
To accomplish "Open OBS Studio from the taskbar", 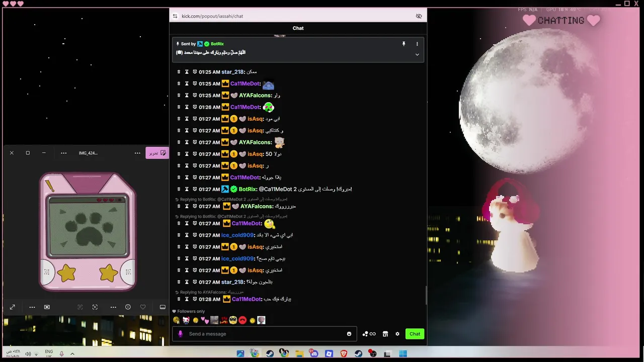I will point(373,353).
